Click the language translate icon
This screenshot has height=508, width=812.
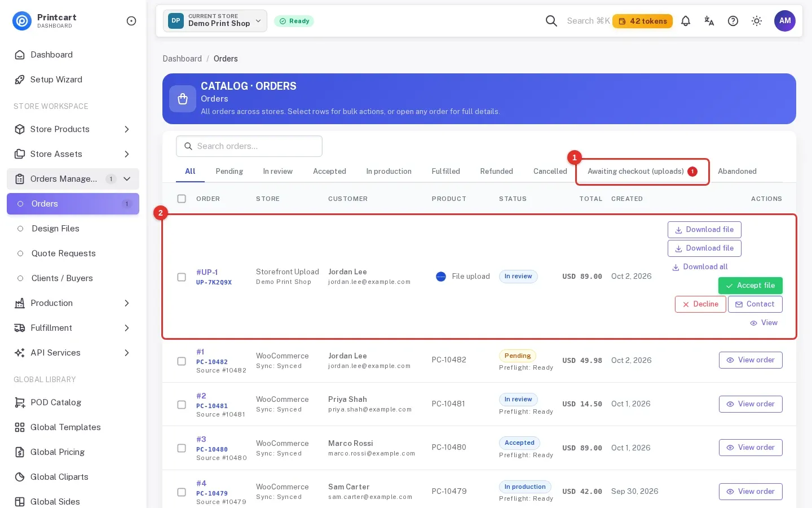[709, 21]
